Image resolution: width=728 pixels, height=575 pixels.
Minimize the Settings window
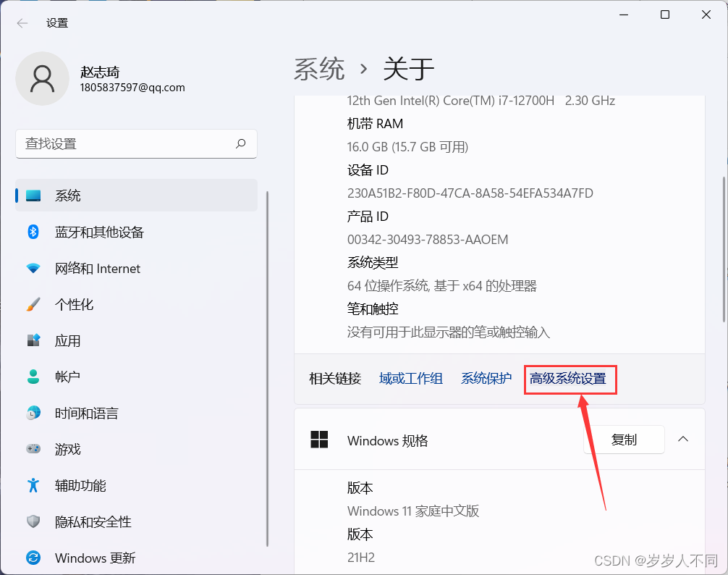point(624,15)
